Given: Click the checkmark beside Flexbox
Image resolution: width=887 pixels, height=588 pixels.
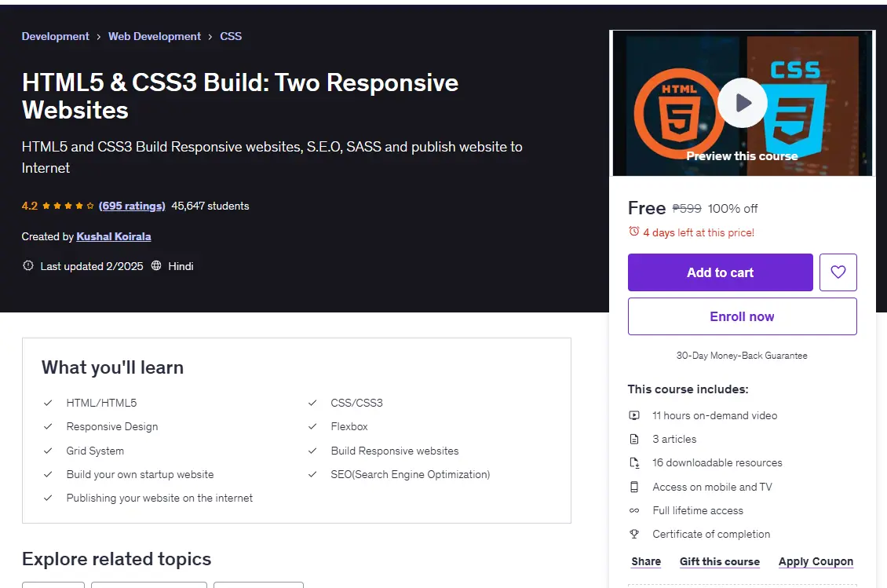Looking at the screenshot, I should (312, 427).
